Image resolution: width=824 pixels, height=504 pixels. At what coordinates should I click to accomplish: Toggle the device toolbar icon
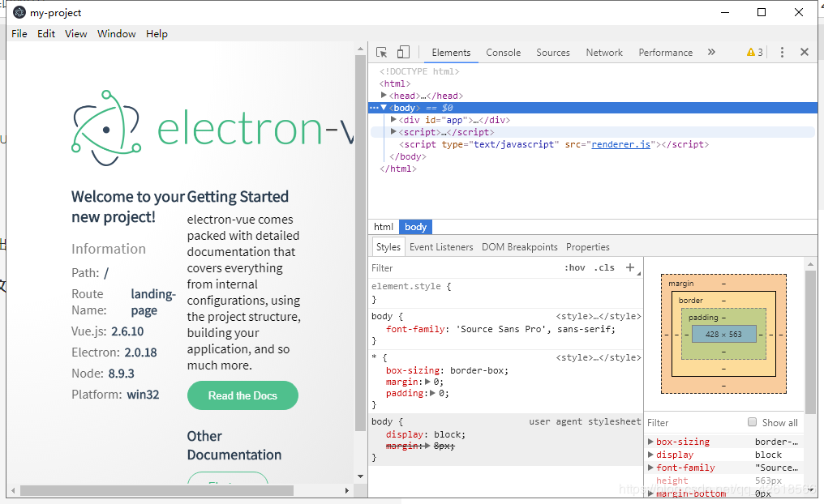403,52
